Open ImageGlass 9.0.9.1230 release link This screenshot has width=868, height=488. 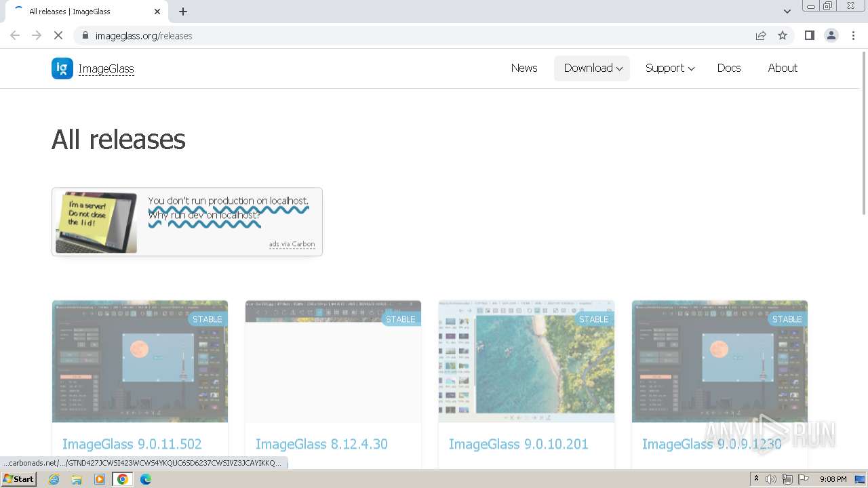pos(711,444)
